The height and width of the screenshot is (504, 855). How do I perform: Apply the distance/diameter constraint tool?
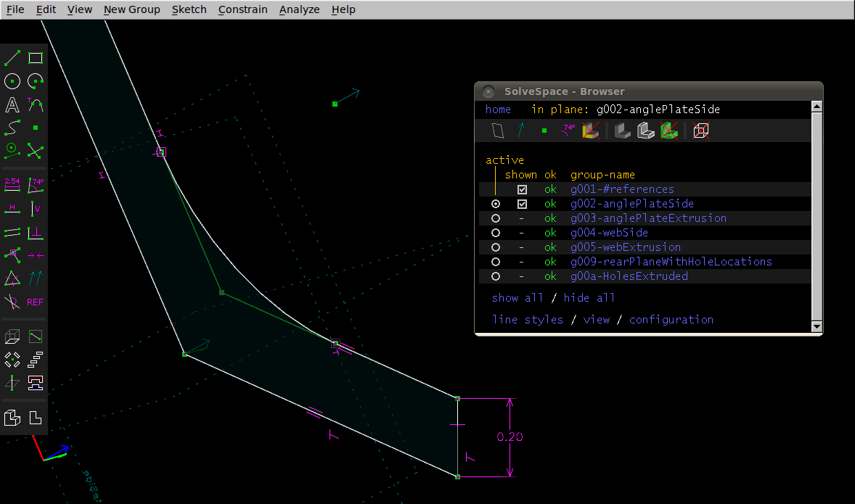coord(12,185)
